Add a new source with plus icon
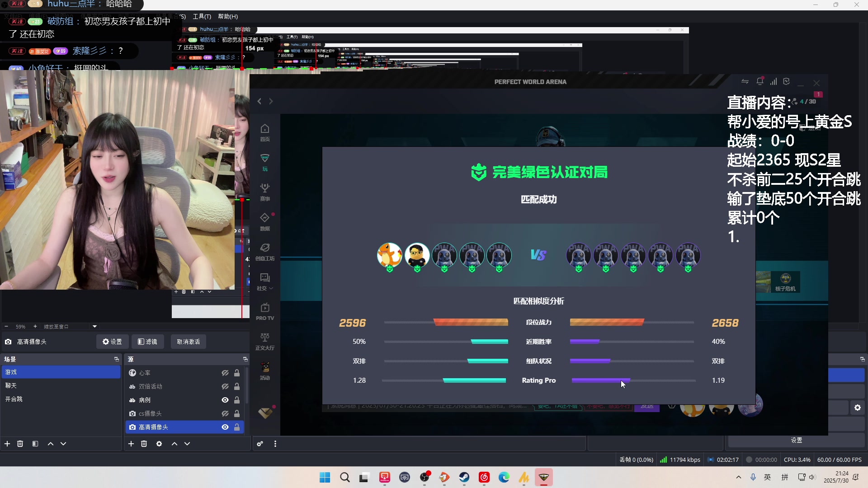The width and height of the screenshot is (868, 488). coord(131,444)
